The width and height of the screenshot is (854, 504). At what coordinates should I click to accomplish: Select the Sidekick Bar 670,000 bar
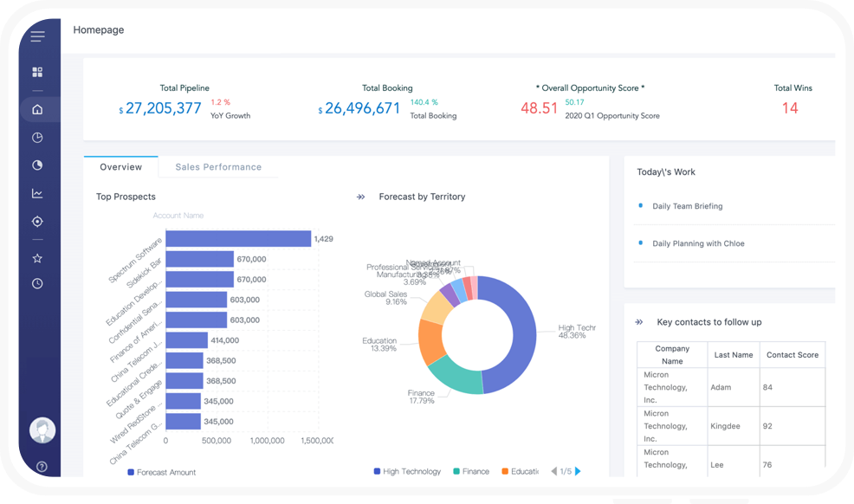(x=200, y=259)
